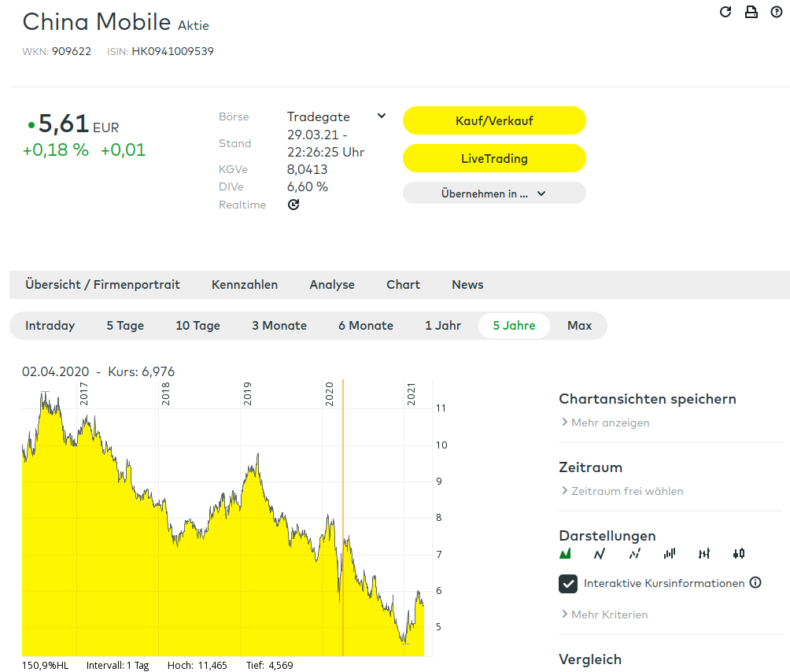Click the refresh icon at top right
The image size is (790, 672).
coord(725,12)
